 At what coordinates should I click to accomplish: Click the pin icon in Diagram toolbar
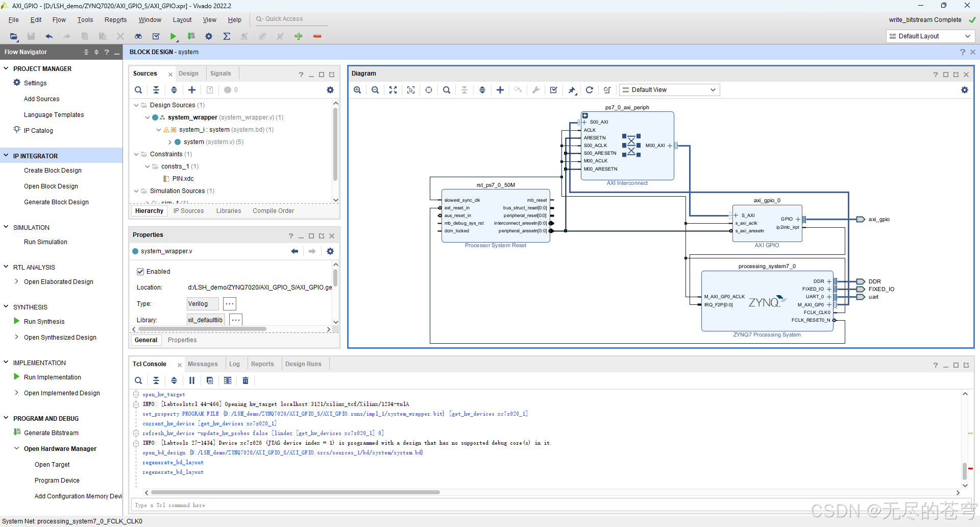tap(572, 90)
